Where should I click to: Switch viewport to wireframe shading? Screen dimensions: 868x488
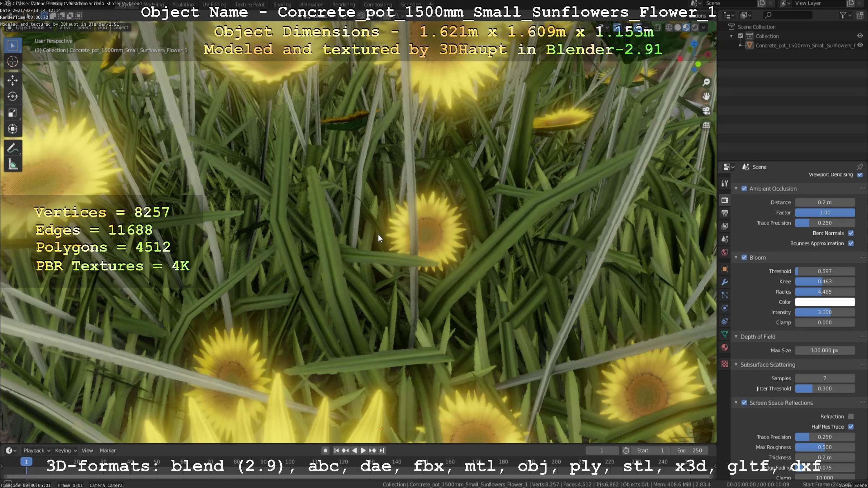[669, 27]
